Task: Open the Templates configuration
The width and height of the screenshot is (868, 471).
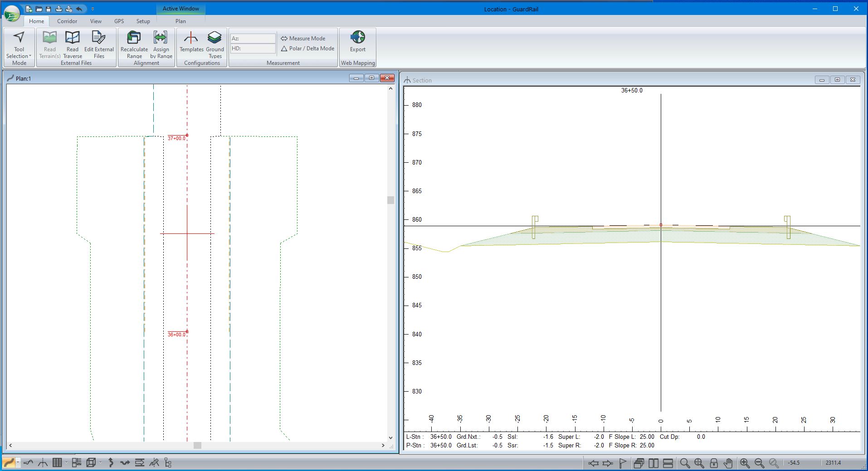Action: (x=191, y=42)
